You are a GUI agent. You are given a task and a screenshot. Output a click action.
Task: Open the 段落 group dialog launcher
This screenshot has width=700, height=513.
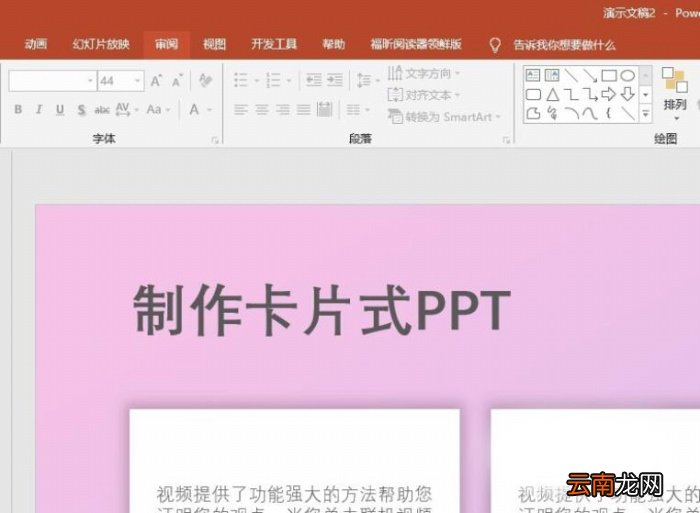[x=506, y=140]
